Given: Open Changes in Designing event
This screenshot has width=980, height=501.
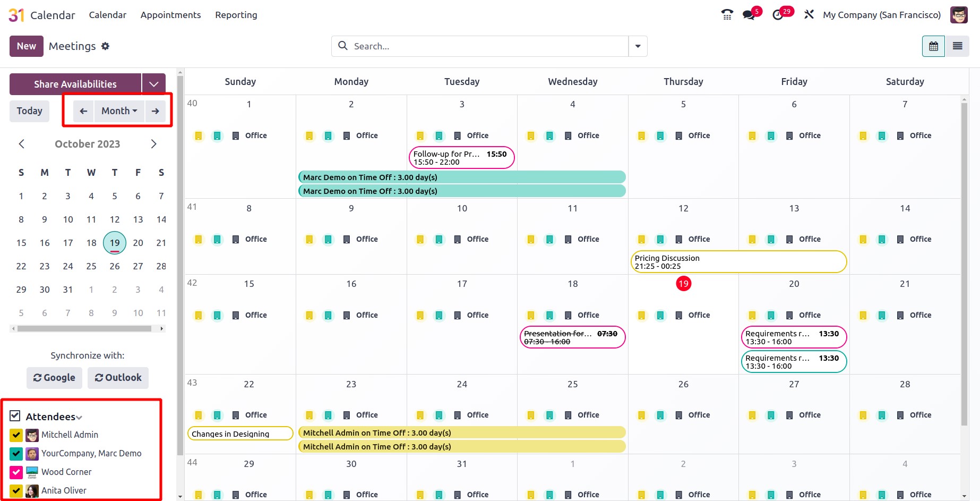Looking at the screenshot, I should [x=240, y=434].
